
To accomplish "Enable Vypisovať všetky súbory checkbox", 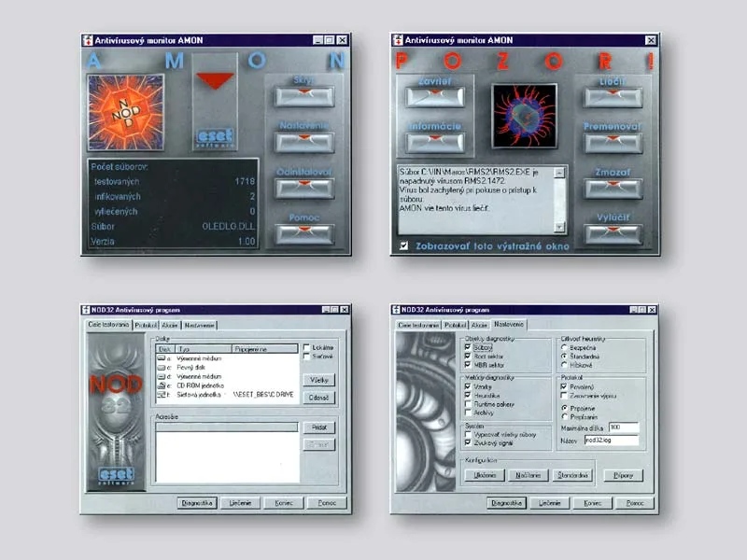I will tap(468, 434).
